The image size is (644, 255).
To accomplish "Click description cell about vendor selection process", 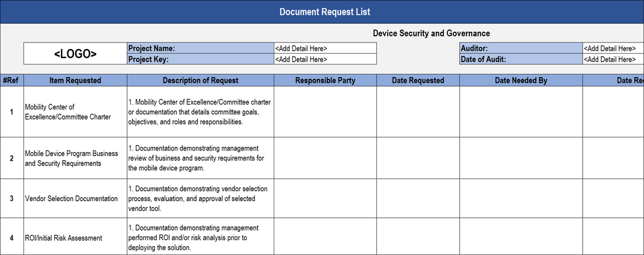I will 200,198.
